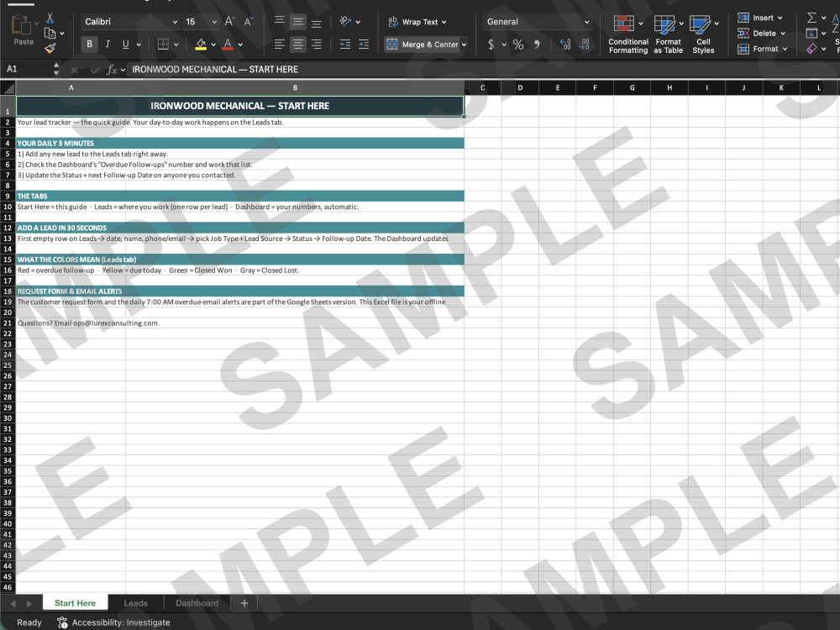Click the Cut scissors icon
840x630 pixels.
50,18
